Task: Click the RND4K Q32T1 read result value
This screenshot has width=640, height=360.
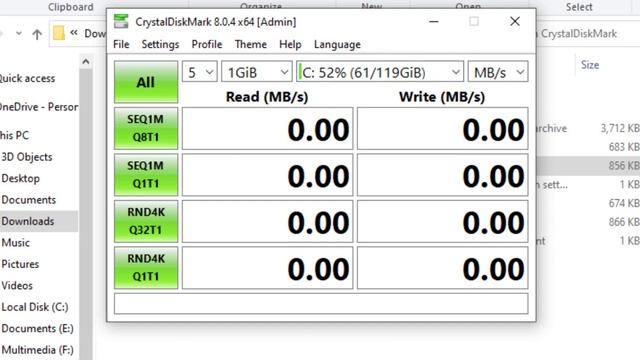Action: click(x=267, y=222)
